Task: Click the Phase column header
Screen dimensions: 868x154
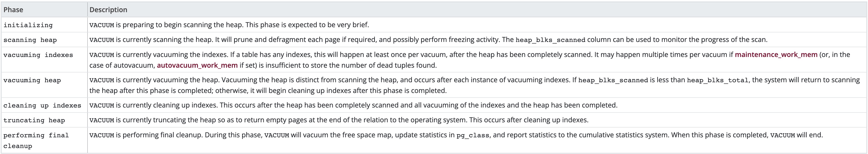Action: (x=14, y=10)
